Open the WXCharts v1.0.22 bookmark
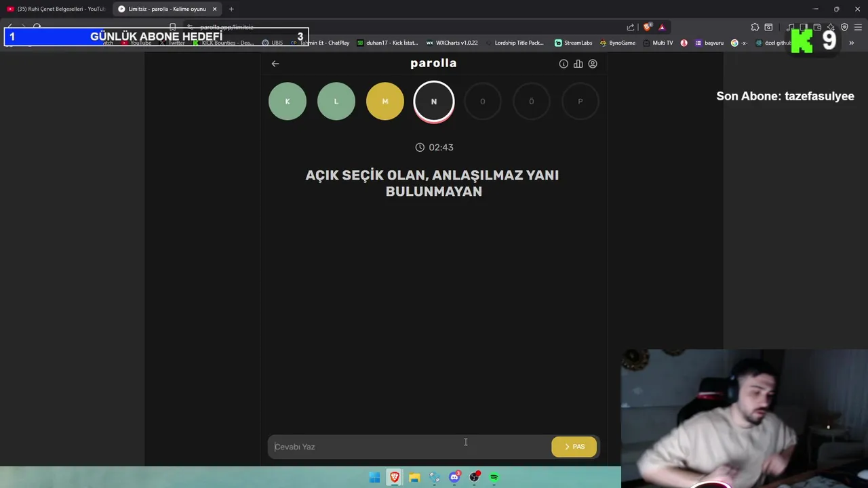 click(452, 43)
